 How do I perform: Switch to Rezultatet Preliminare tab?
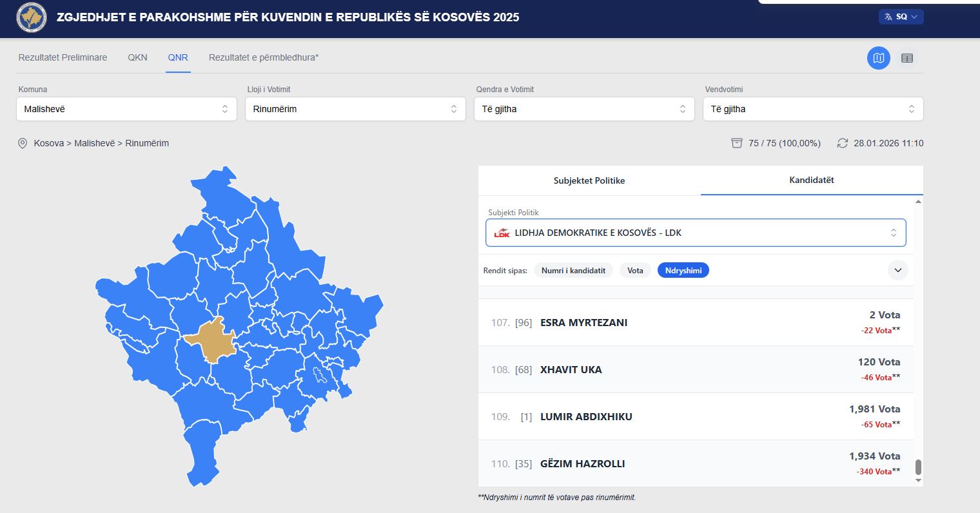[63, 57]
